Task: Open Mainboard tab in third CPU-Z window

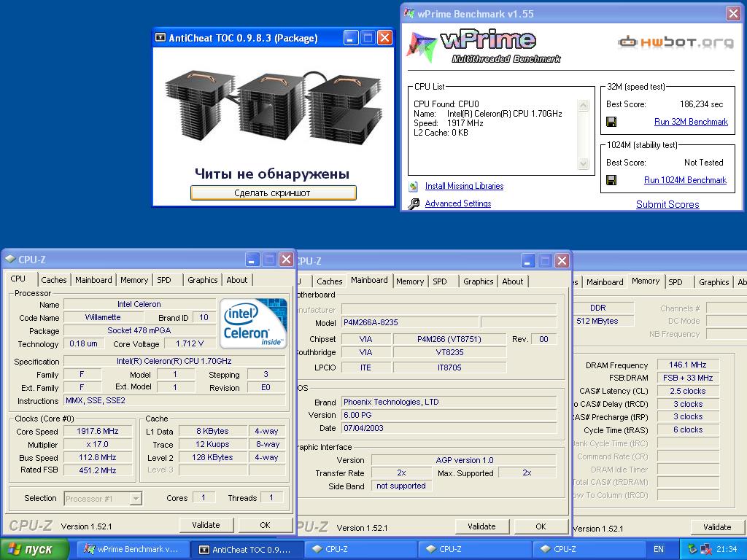Action: click(x=605, y=282)
